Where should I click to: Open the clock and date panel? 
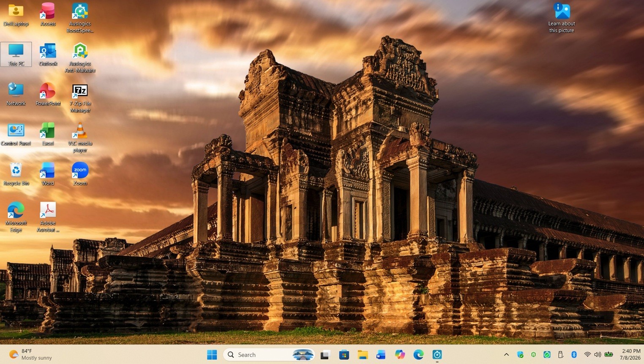point(631,354)
